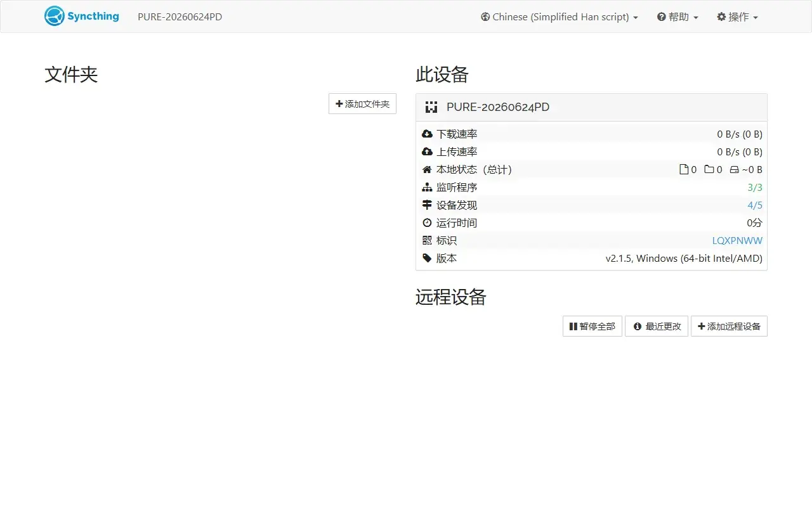Click the 暂停全部 button
This screenshot has height=528, width=812.
[592, 326]
